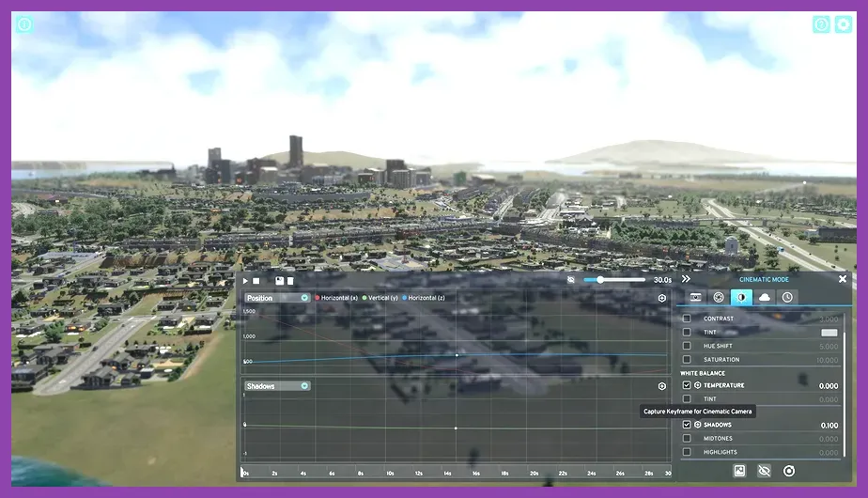Click the crossed-eye icon beside duration slider

[x=571, y=280]
